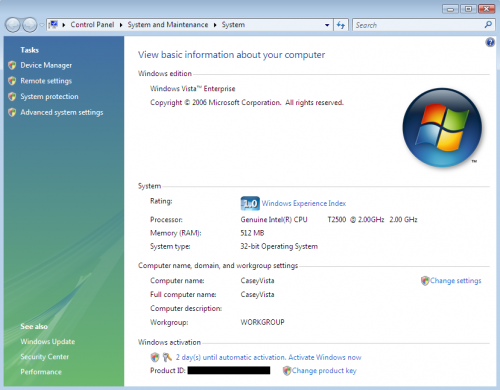
Task: Click the shield icon beside Change product key
Action: 287,371
